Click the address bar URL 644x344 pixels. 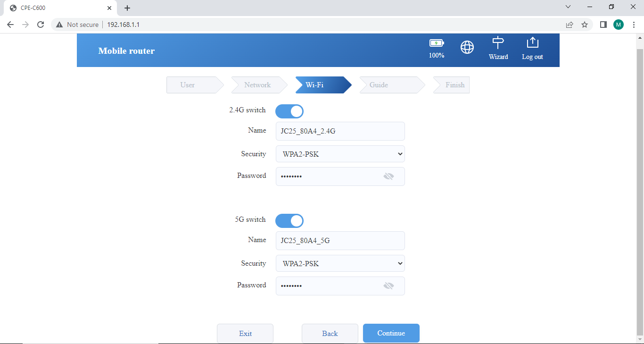[x=124, y=25]
